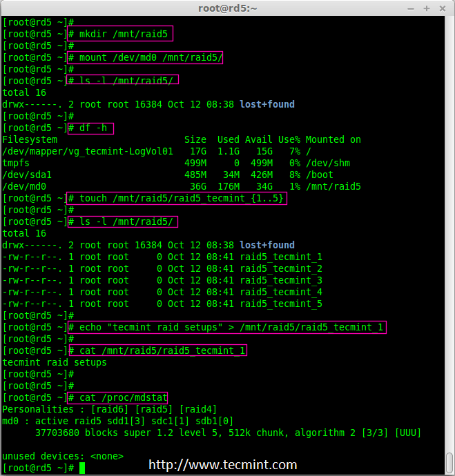
Task: Select the echo "tecmint raid setups" command
Action: click(227, 327)
